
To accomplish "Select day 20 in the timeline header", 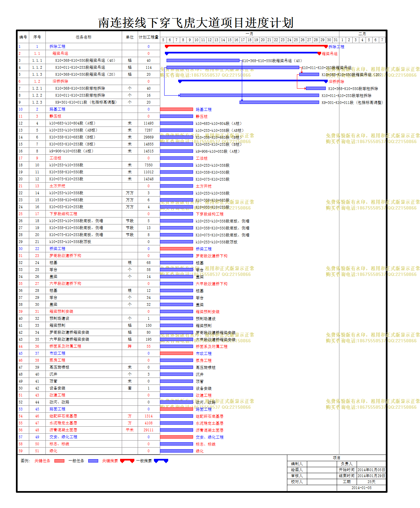I will pos(263,40).
